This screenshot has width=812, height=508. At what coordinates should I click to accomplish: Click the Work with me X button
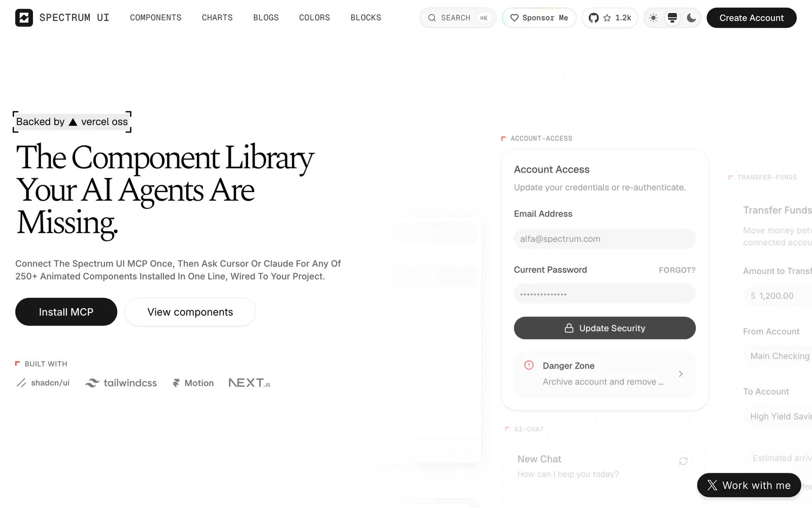pos(749,485)
